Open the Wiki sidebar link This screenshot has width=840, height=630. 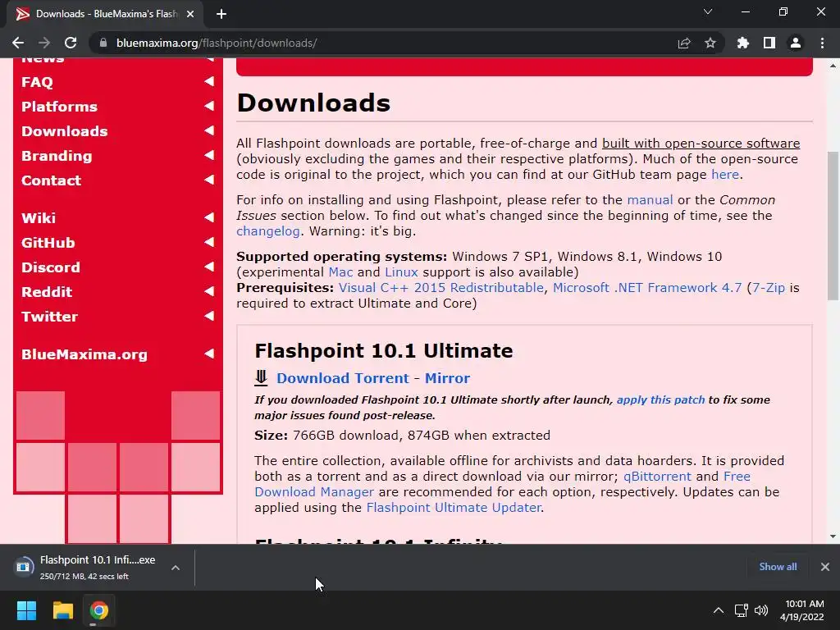click(x=39, y=218)
